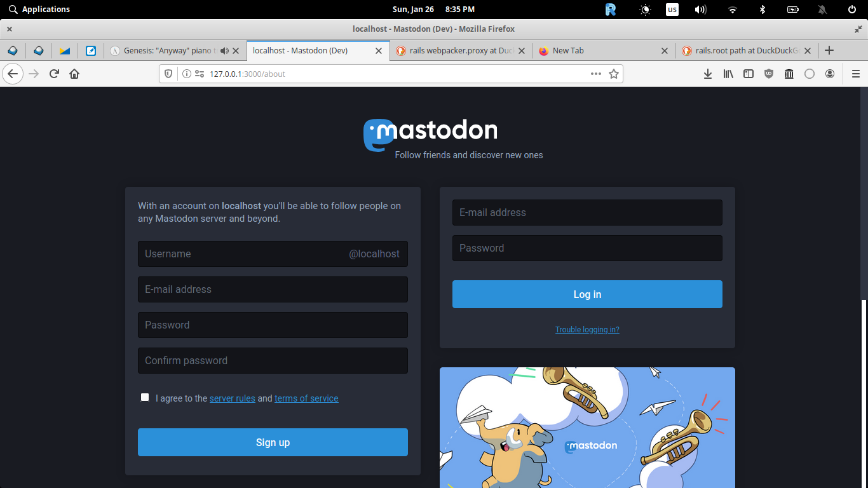Screen dimensions: 868x488
Task: Open the uBlock Origin extension icon
Action: pos(769,74)
